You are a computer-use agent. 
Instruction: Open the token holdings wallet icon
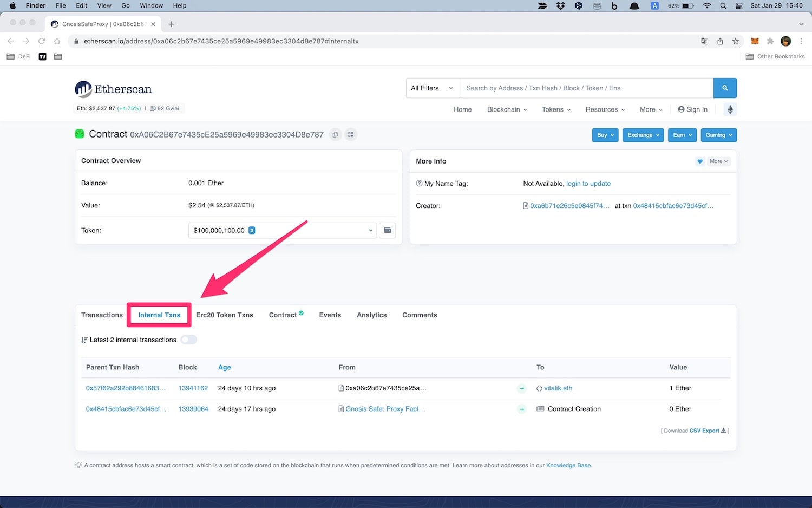coord(388,230)
